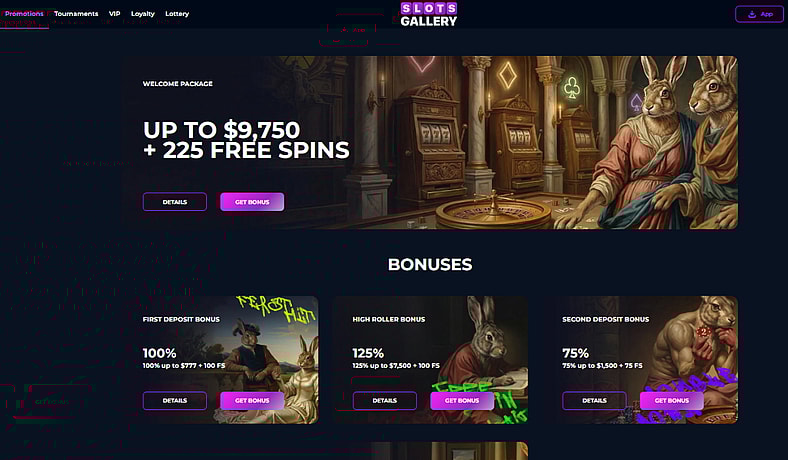View Welcome Package details
Viewport: 788px width, 460px height.
[x=175, y=202]
